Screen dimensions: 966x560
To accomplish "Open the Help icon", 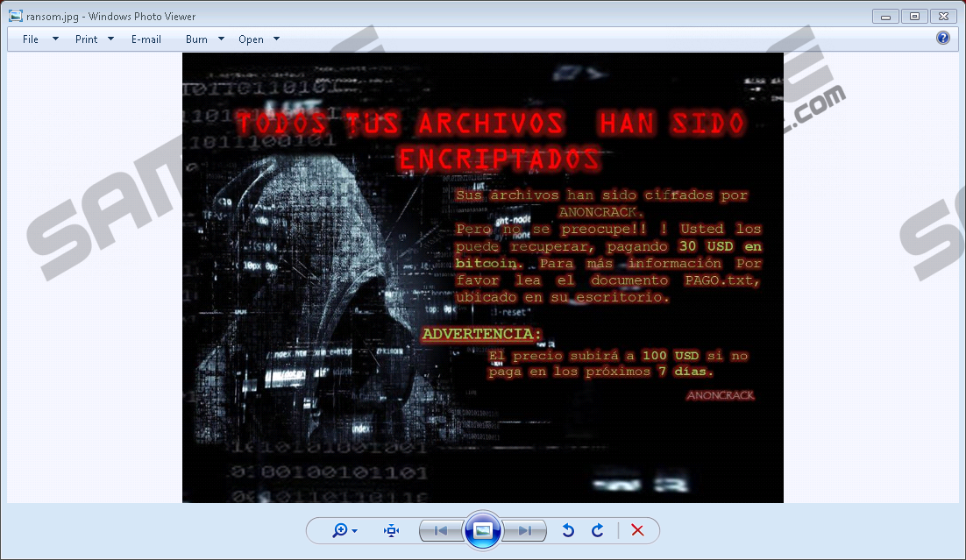I will [943, 38].
